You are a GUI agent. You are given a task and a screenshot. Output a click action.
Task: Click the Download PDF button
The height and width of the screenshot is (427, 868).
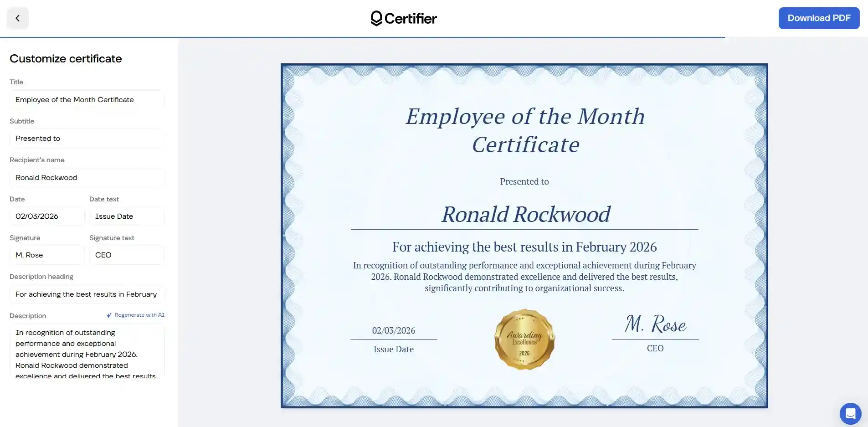pos(819,18)
